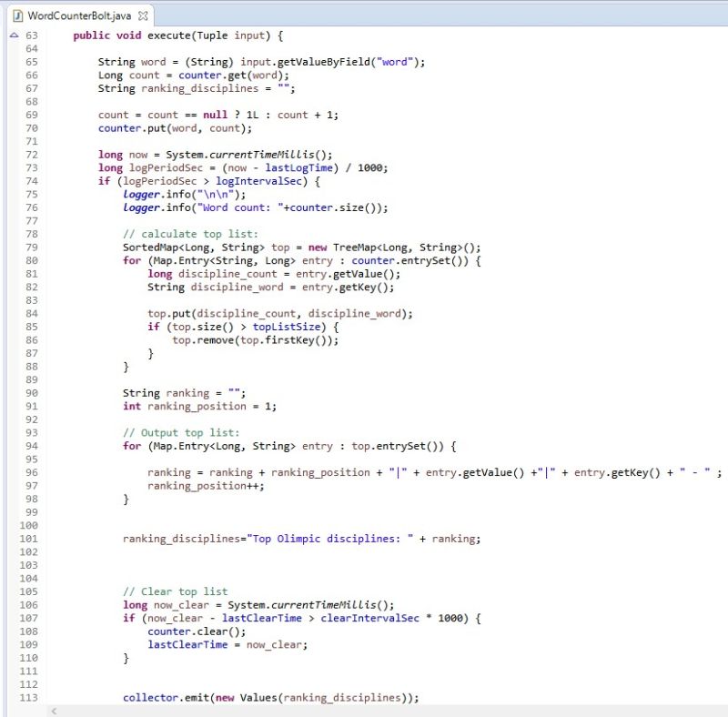
Task: Click 'clearIntervalSec' on line 107
Action: tap(370, 618)
